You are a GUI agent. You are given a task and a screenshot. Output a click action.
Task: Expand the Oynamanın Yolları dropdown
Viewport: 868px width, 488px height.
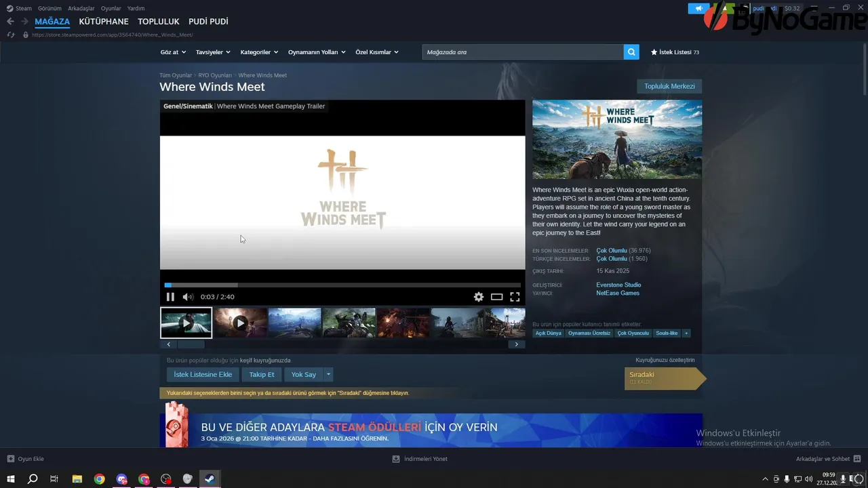317,52
